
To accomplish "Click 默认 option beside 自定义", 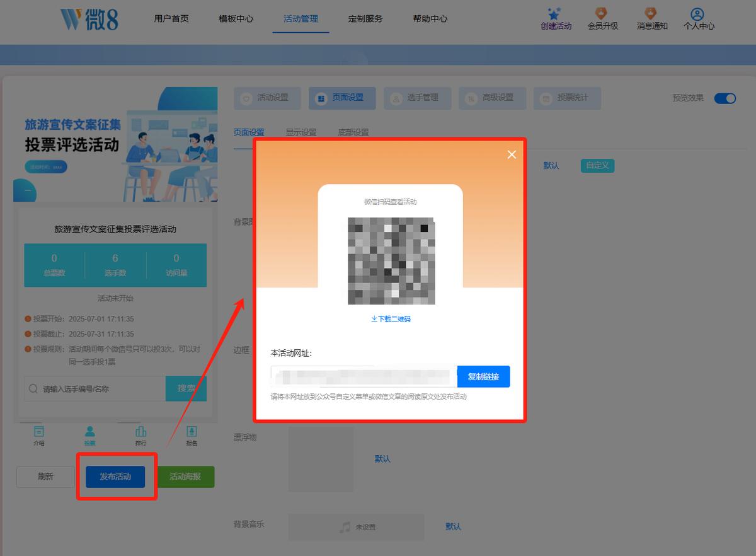I will tap(551, 165).
